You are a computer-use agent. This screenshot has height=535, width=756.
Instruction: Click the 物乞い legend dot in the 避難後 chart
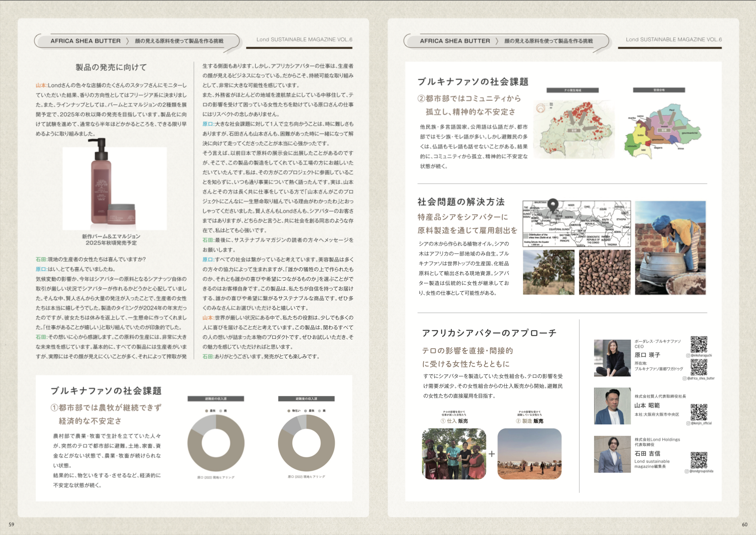tap(289, 411)
